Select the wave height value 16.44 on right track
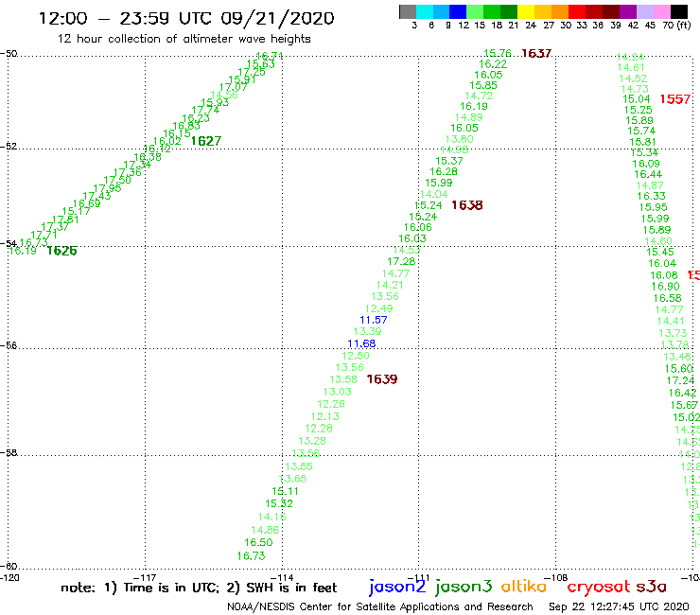700x615 pixels. tap(648, 175)
